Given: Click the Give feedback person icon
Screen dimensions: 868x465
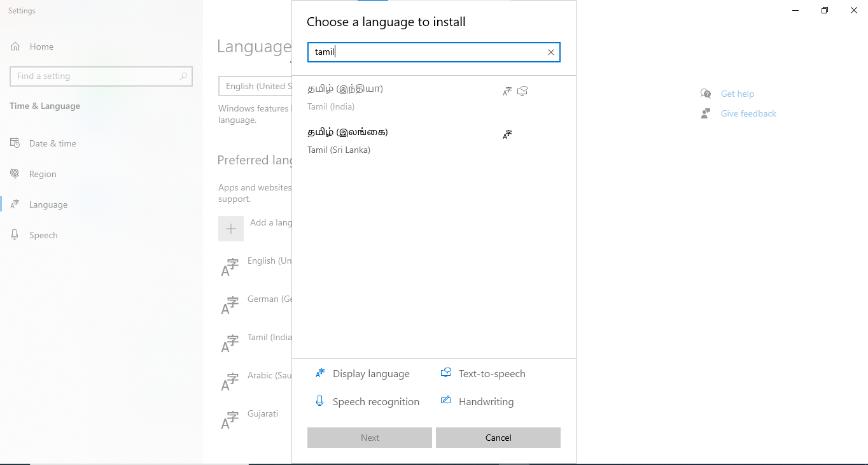Looking at the screenshot, I should 706,113.
